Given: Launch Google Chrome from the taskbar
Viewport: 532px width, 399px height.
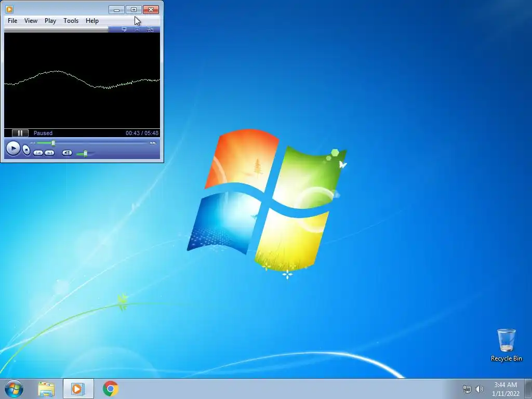Looking at the screenshot, I should coord(111,389).
